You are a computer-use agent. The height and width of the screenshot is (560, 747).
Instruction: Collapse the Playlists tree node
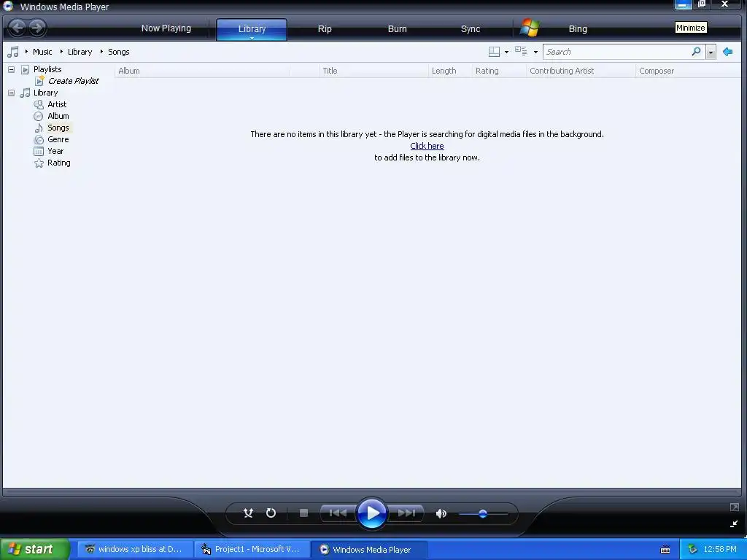pyautogui.click(x=12, y=69)
